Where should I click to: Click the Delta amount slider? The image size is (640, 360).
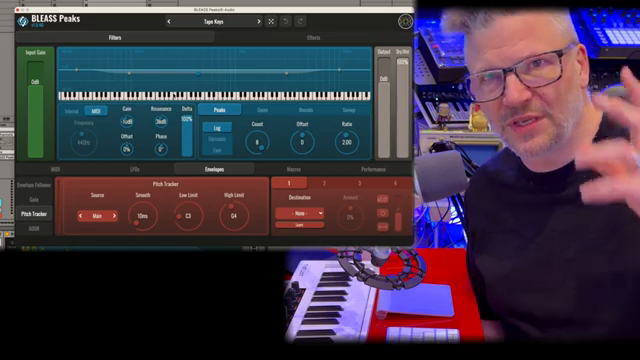(187, 136)
